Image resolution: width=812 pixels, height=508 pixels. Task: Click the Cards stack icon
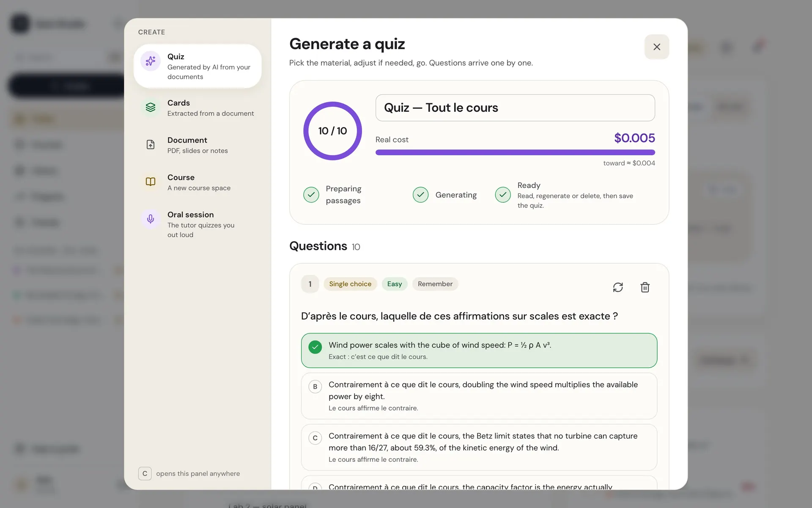(x=151, y=108)
